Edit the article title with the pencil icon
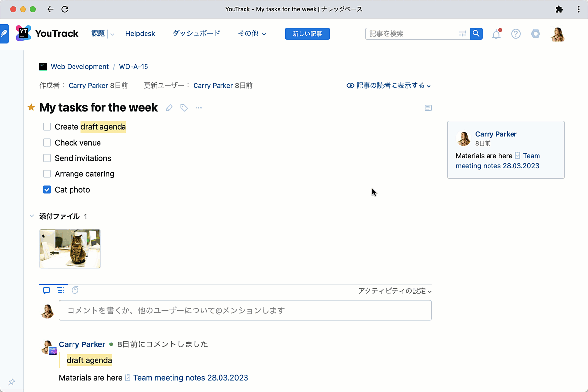The image size is (588, 392). [169, 107]
